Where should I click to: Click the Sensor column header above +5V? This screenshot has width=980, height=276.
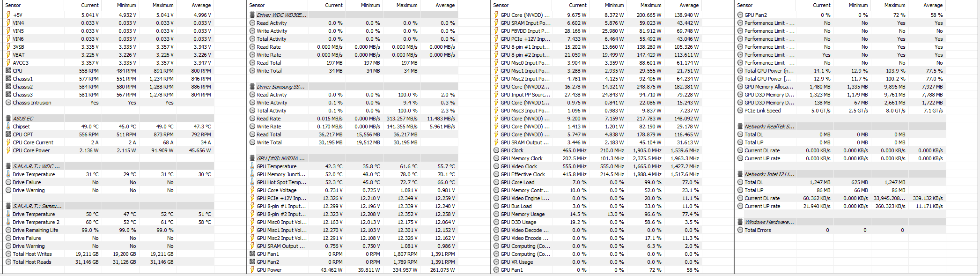(x=13, y=5)
